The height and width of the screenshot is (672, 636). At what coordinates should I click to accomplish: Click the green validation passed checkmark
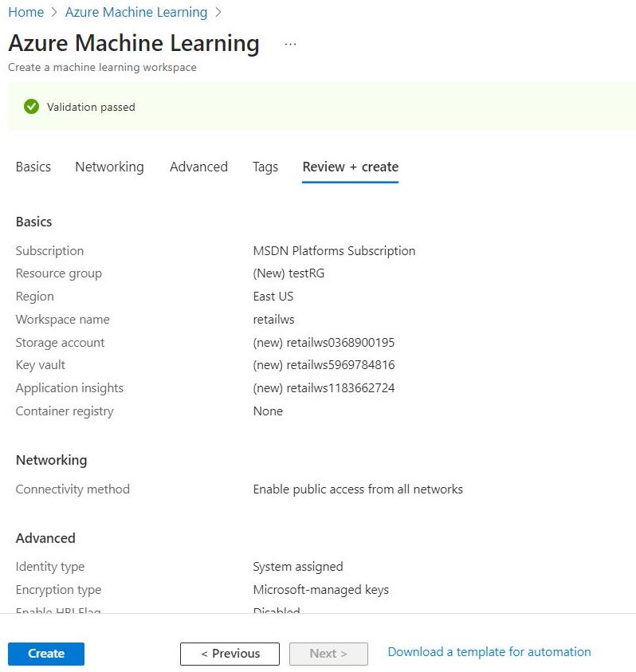(x=31, y=106)
